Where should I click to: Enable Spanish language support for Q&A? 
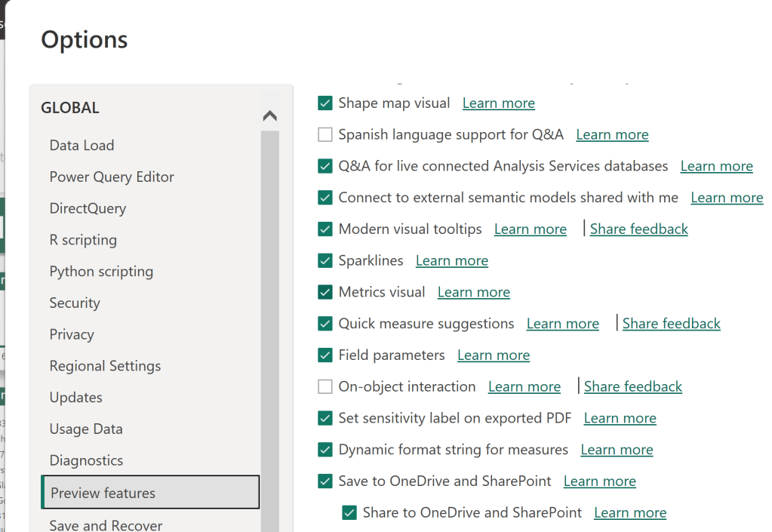point(325,135)
